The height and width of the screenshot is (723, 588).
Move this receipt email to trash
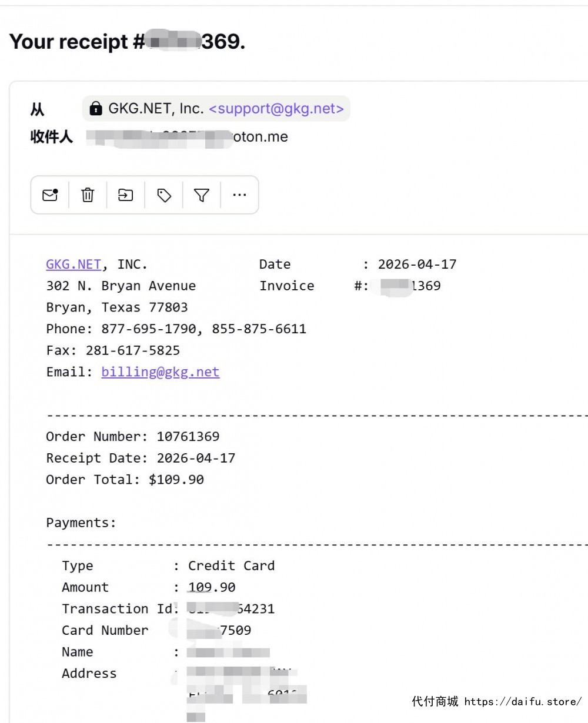[88, 195]
